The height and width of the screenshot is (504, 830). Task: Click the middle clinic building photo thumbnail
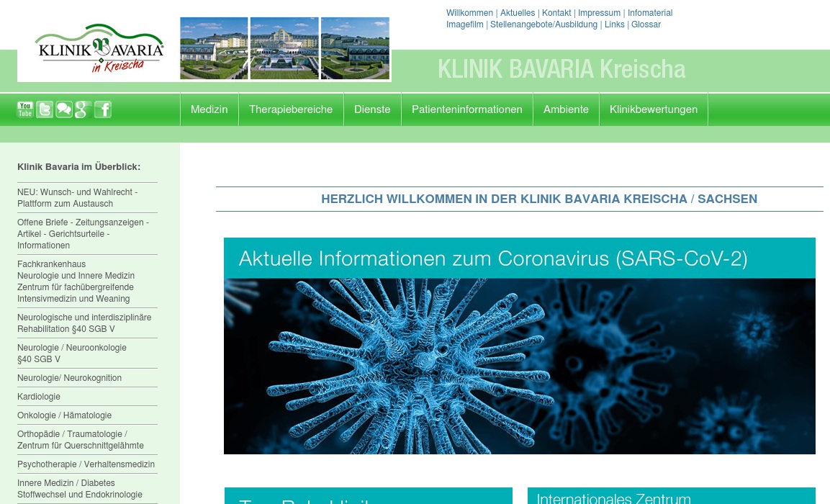tap(284, 48)
